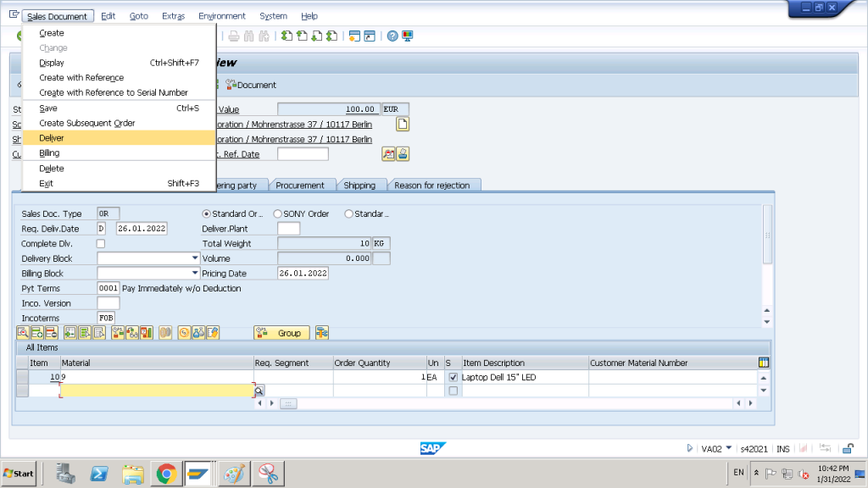Open the Extras menu

click(x=173, y=16)
